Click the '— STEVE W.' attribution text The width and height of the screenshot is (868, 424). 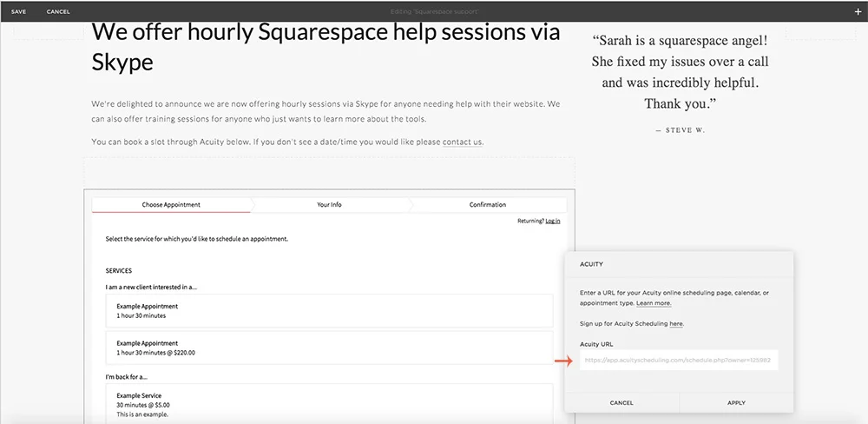coord(680,131)
